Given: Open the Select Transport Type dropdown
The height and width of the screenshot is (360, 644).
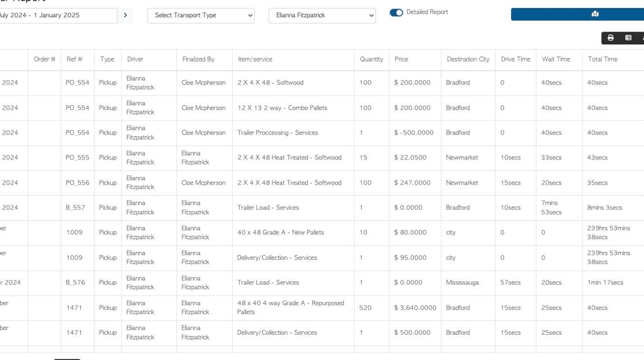Looking at the screenshot, I should tap(201, 16).
